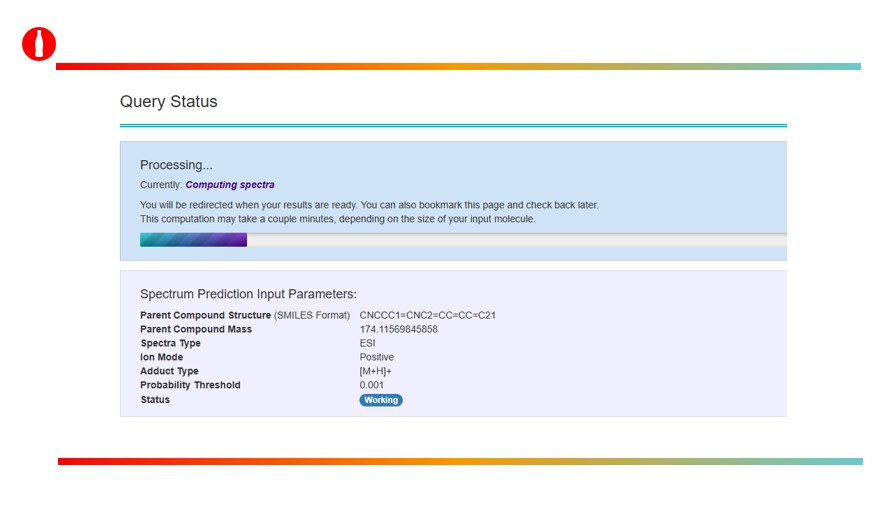Image resolution: width=882 pixels, height=511 pixels.
Task: Click the unfilled portion of the progress bar
Action: coord(515,240)
